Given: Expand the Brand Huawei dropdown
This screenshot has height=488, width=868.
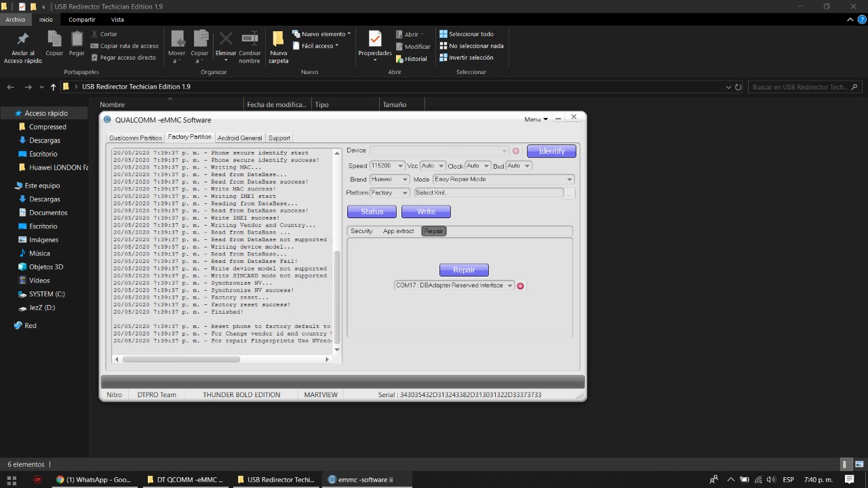Looking at the screenshot, I should click(x=405, y=180).
